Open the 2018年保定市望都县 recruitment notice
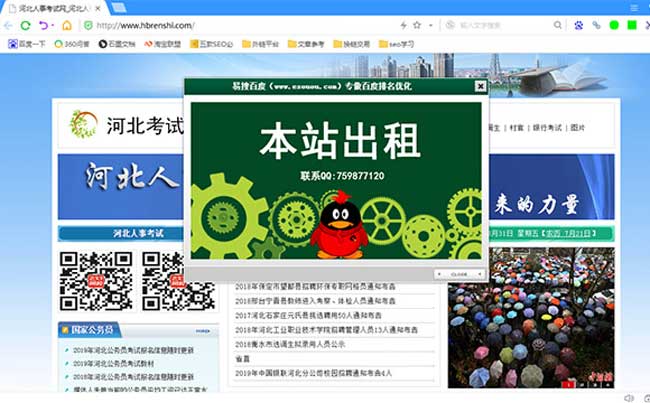 pyautogui.click(x=315, y=286)
